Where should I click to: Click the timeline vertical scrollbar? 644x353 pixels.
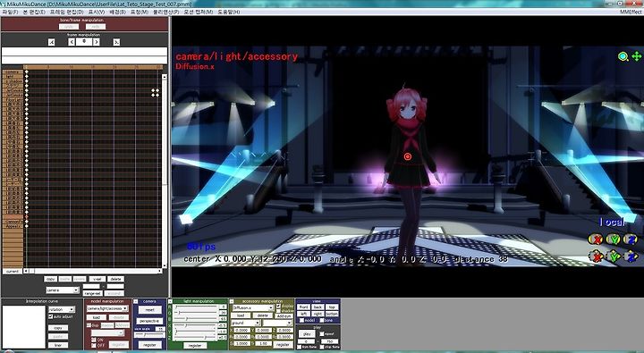[x=165, y=172]
